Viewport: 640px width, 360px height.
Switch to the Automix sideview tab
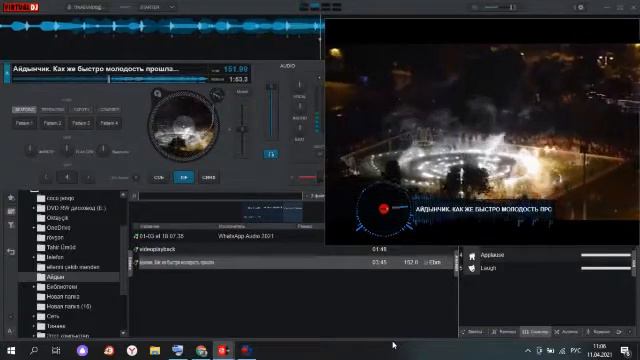pyautogui.click(x=566, y=332)
